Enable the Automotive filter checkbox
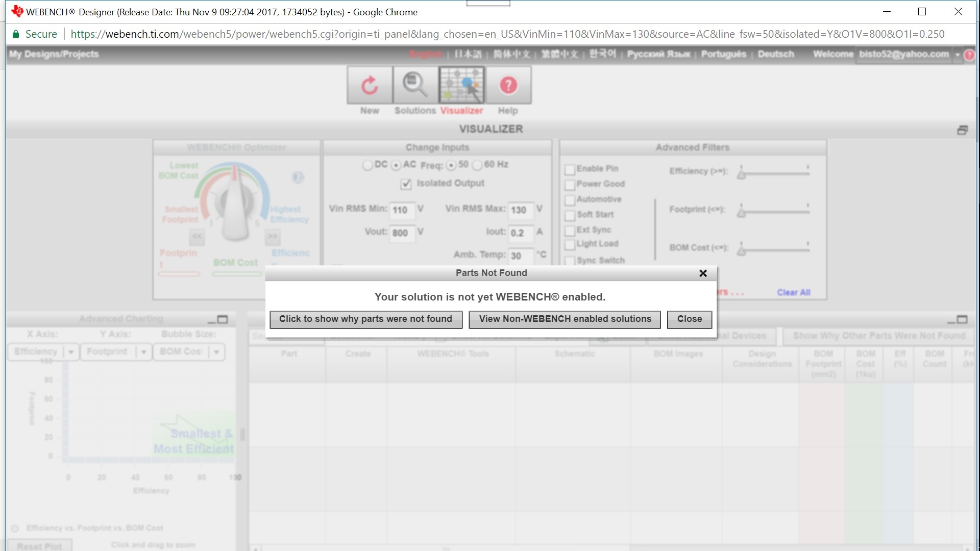Viewport: 980px width, 551px height. tap(570, 201)
